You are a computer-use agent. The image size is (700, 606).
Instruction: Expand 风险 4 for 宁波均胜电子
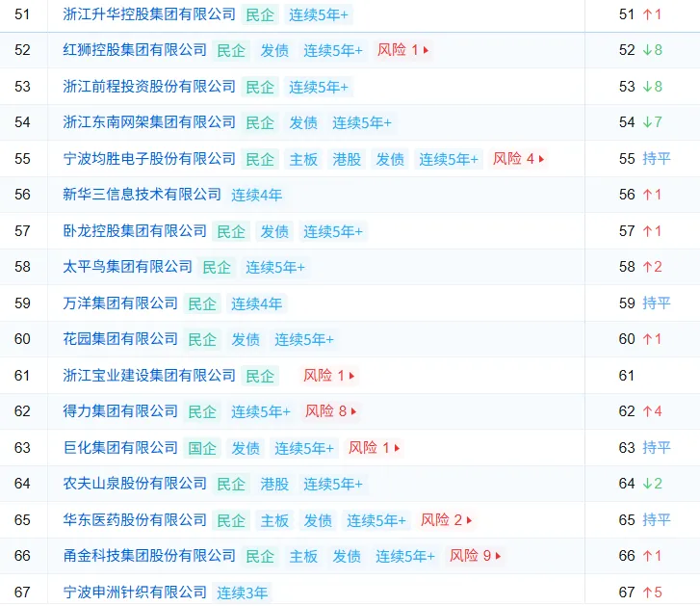tap(518, 159)
